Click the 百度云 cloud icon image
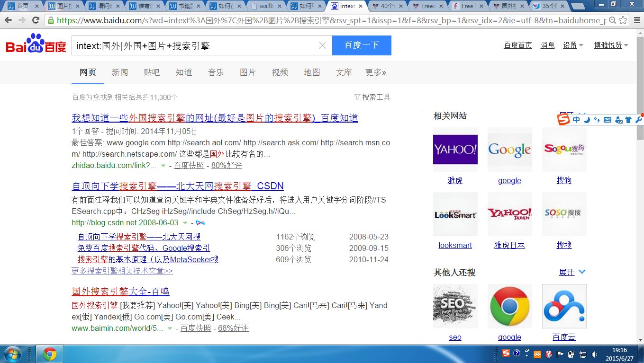This screenshot has width=644, height=363. pos(564,306)
